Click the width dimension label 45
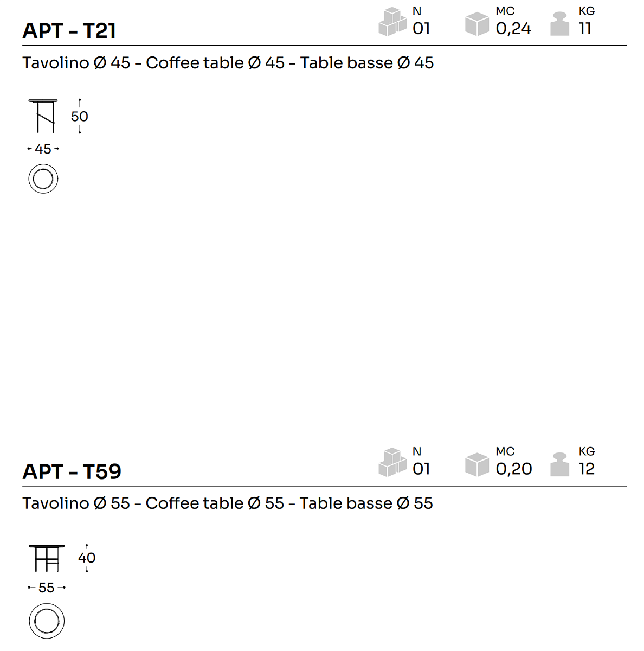Viewport: 644px width, 651px height. [43, 149]
